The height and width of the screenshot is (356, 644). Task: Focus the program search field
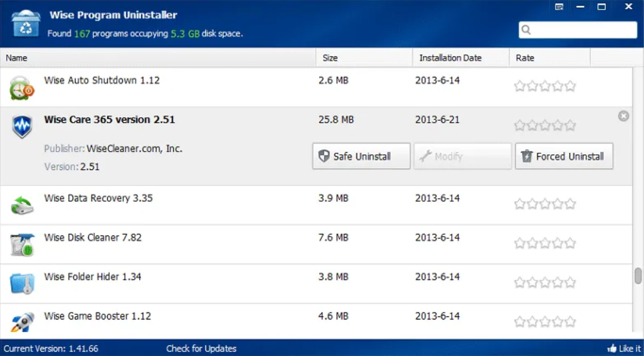(x=578, y=30)
